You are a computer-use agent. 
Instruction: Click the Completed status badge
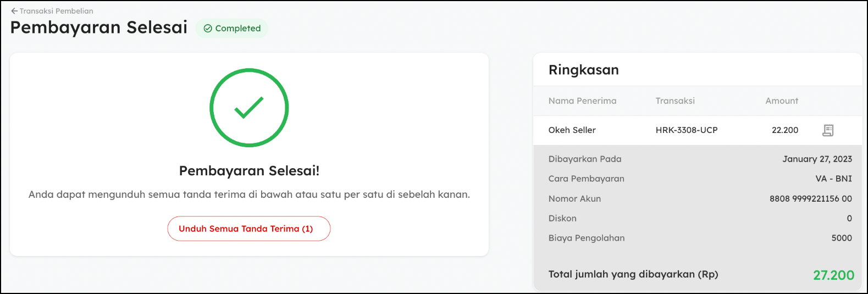pos(233,29)
